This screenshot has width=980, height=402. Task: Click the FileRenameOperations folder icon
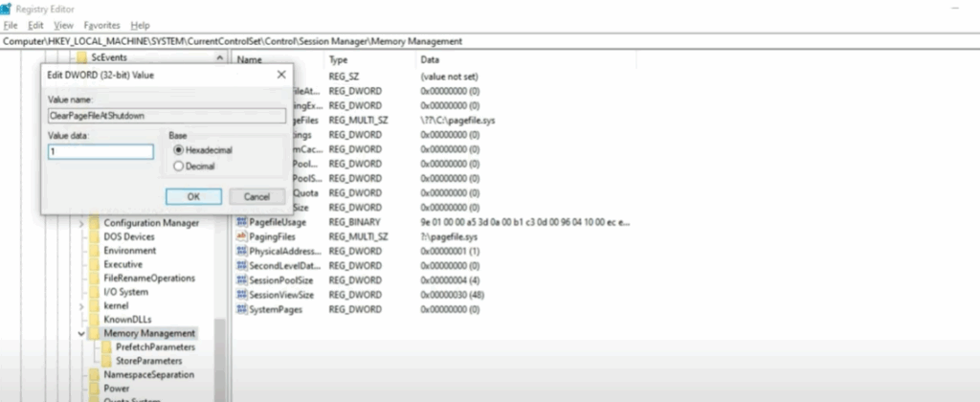pyautogui.click(x=94, y=279)
